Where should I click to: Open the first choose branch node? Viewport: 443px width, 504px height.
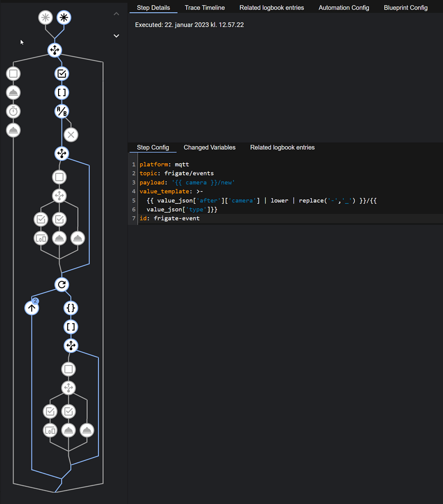[54, 50]
